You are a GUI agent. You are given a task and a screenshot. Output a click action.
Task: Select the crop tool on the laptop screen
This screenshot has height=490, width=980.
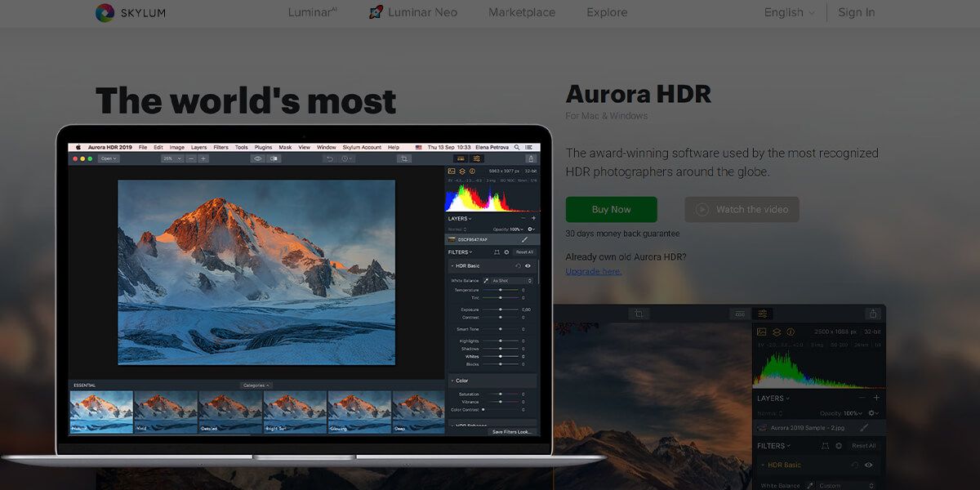(x=403, y=158)
